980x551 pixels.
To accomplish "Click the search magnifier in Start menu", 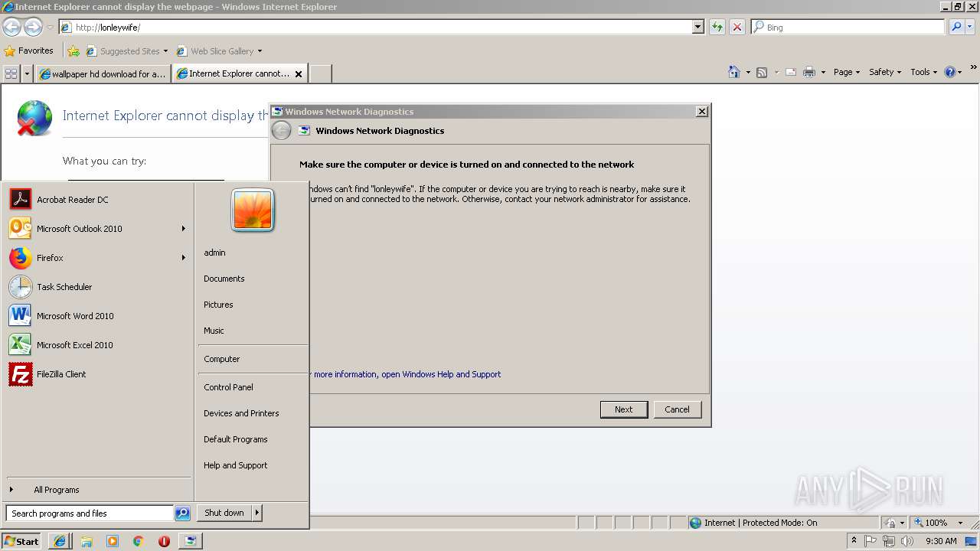I will 182,514.
